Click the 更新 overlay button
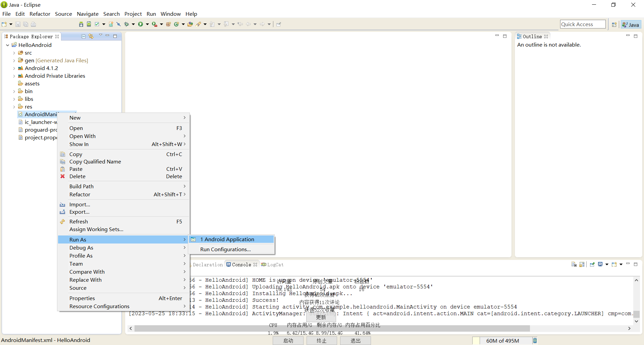Viewport: 644px width, 345px height. coord(321,317)
